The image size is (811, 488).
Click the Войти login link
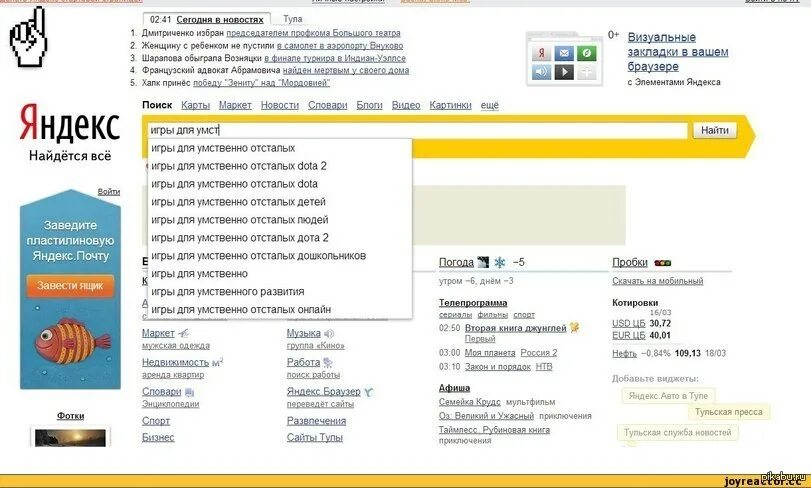click(109, 191)
